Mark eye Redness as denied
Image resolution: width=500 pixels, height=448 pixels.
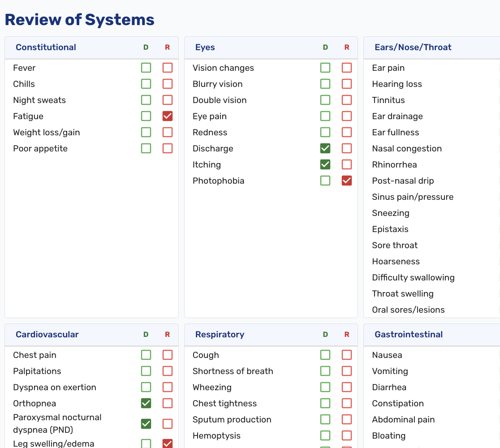(325, 132)
